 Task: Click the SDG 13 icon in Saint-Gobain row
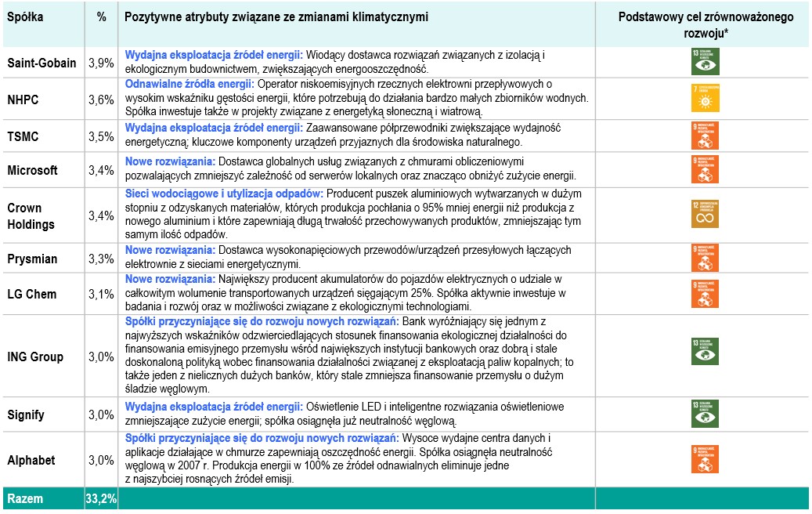coord(705,62)
